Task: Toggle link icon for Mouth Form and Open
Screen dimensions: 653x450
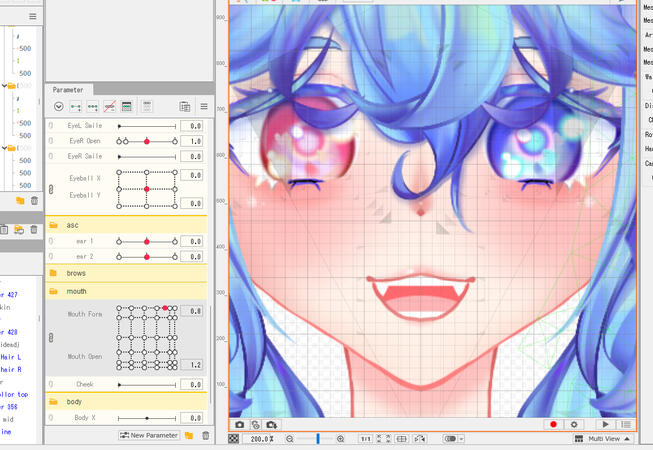Action: (52, 338)
